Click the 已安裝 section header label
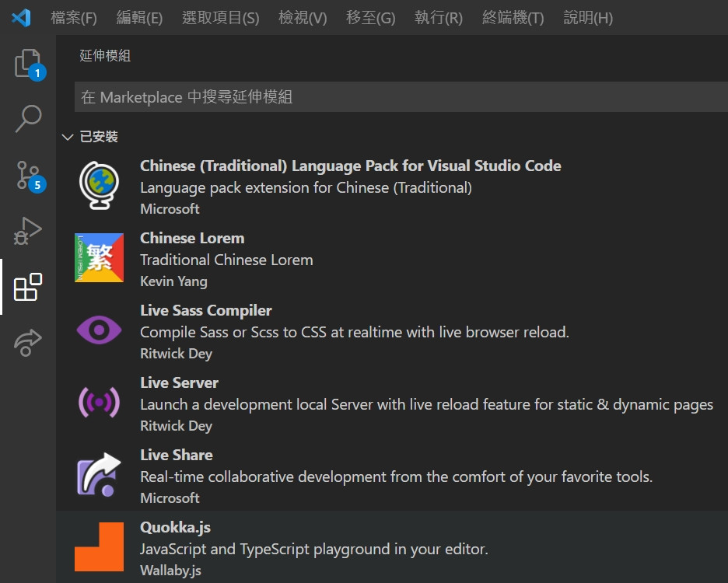Screen dimensions: 728x583 pos(99,137)
